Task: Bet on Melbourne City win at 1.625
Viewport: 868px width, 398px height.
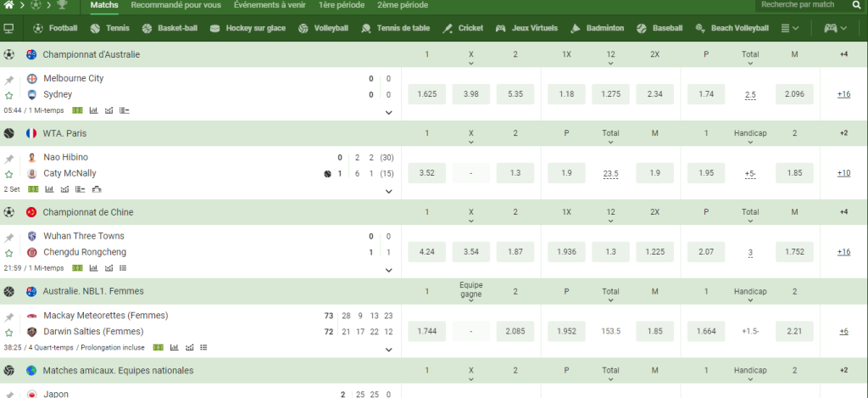Action: point(427,94)
